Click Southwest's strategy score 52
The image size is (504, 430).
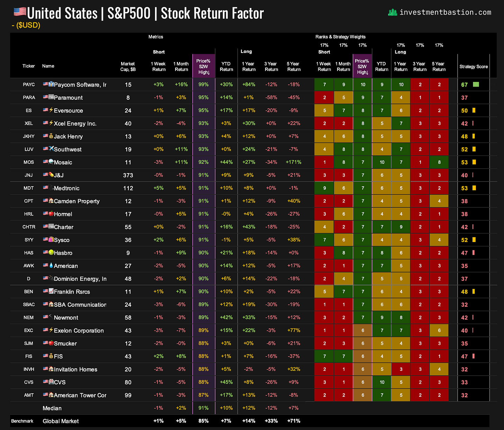(x=464, y=149)
